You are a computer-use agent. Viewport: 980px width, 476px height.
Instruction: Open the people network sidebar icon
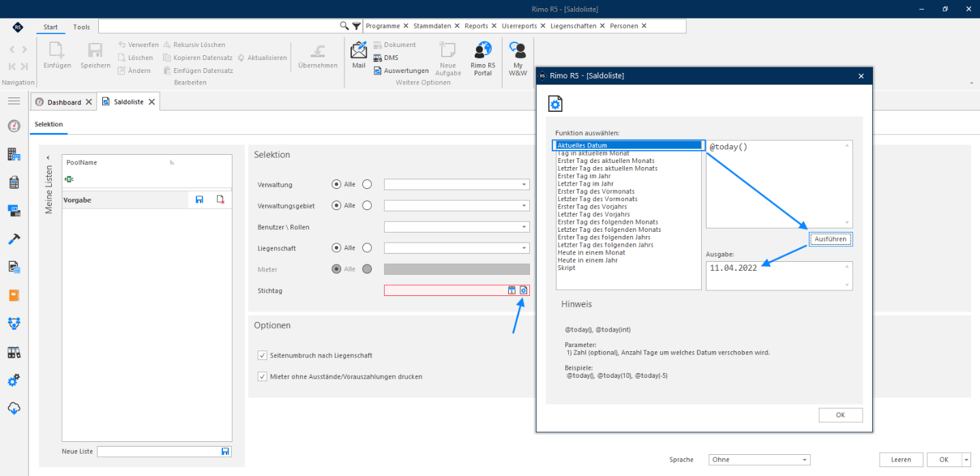click(x=14, y=323)
